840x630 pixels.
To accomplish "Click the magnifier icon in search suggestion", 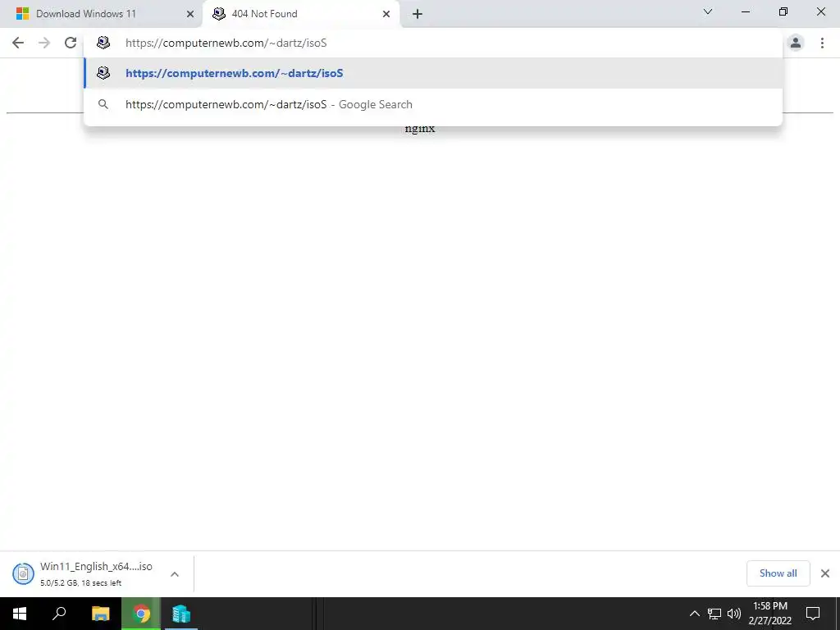I will (x=103, y=104).
